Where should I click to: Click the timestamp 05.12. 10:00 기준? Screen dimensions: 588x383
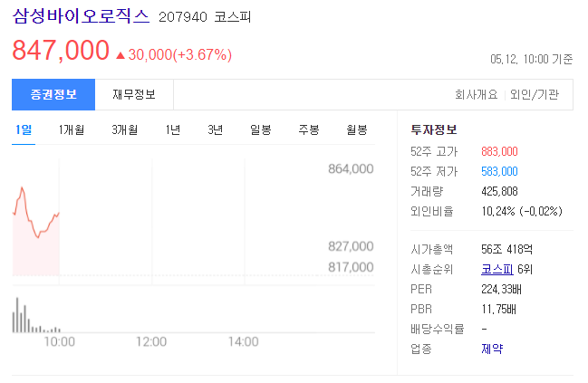tap(532, 59)
